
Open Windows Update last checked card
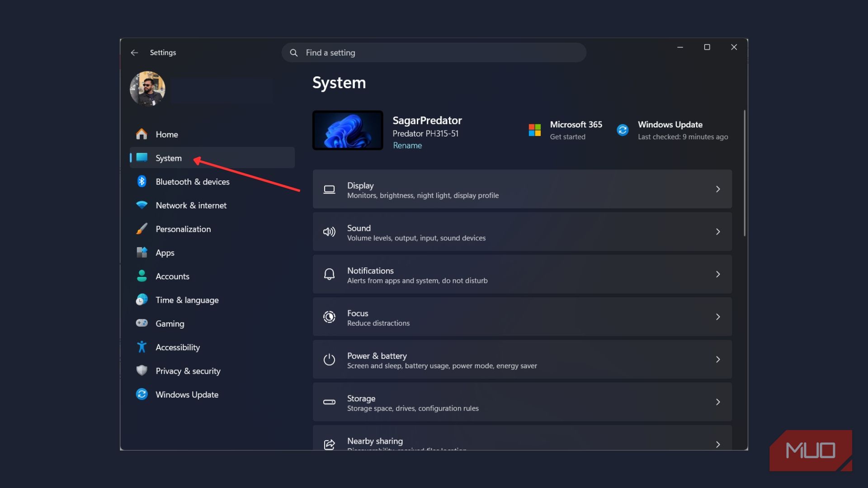[672, 130]
